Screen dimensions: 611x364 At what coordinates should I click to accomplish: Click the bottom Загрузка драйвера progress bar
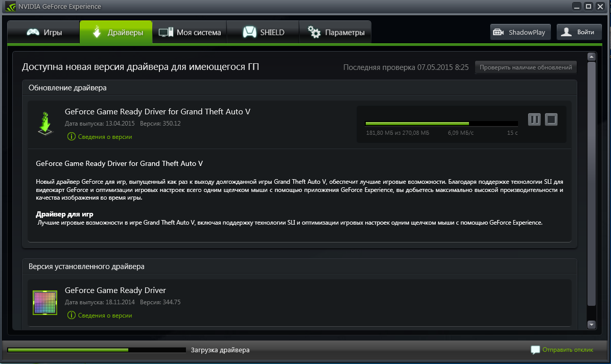point(97,350)
